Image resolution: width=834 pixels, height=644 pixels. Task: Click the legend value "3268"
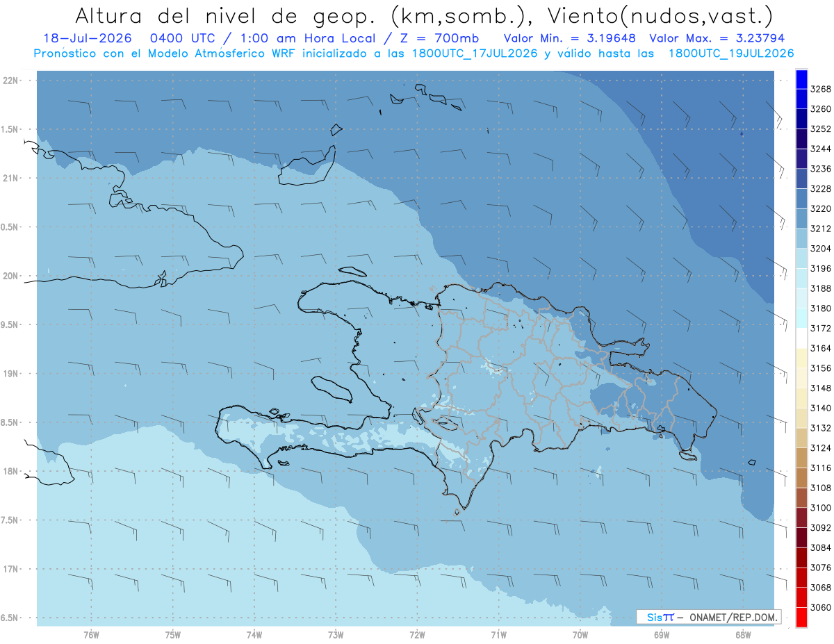coord(821,90)
